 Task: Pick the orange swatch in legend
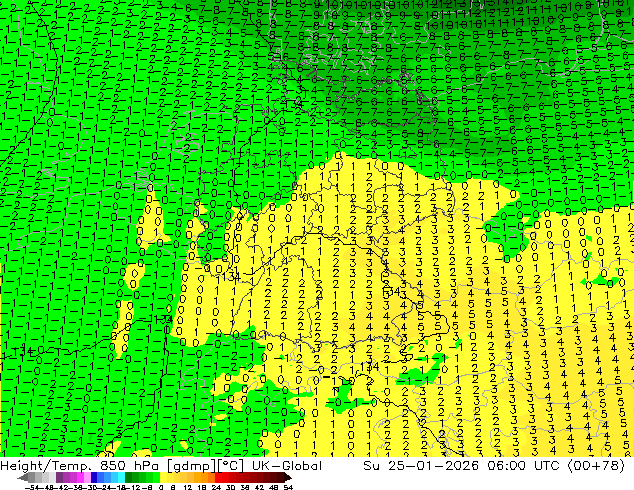pyautogui.click(x=198, y=478)
